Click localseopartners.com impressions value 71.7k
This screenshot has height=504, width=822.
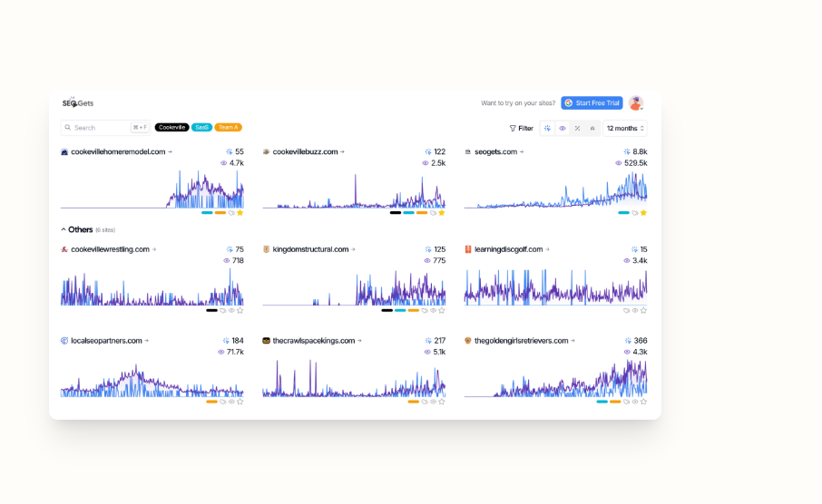coord(235,352)
